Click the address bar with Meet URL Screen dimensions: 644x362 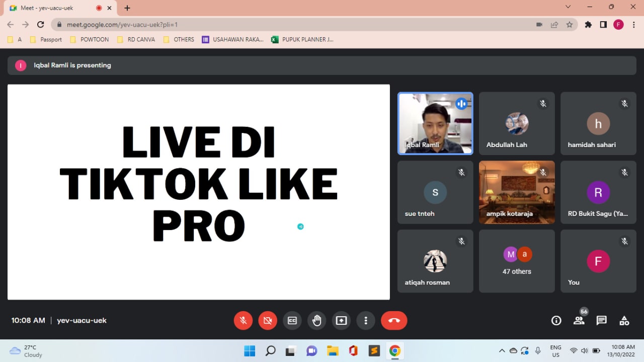pyautogui.click(x=292, y=25)
